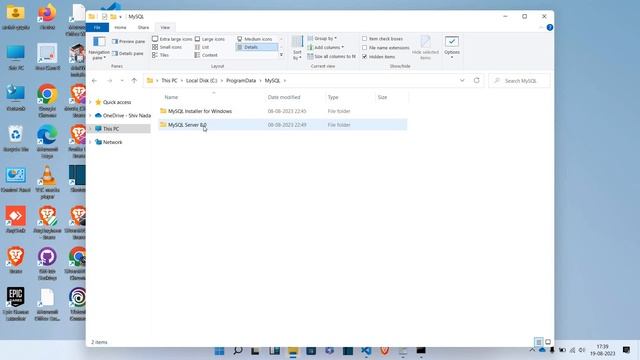Open address bar history dropdown
640x360 pixels.
462,80
